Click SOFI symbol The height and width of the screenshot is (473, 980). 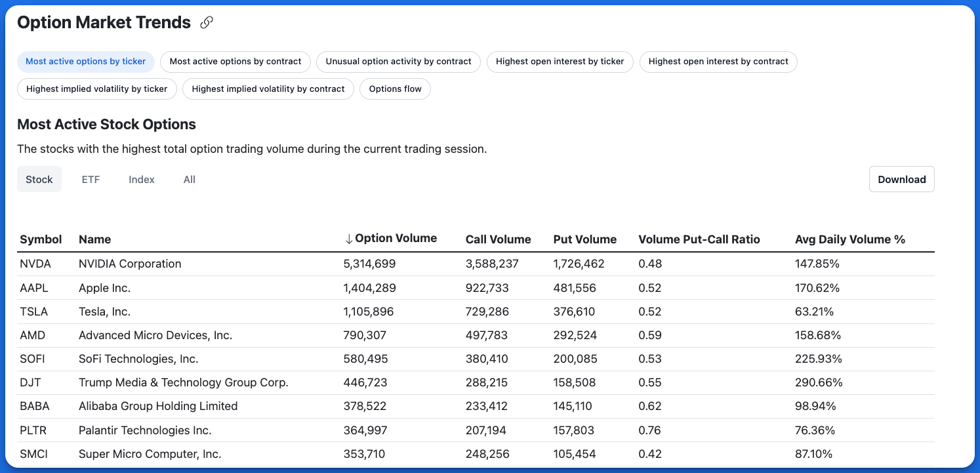pyautogui.click(x=33, y=359)
